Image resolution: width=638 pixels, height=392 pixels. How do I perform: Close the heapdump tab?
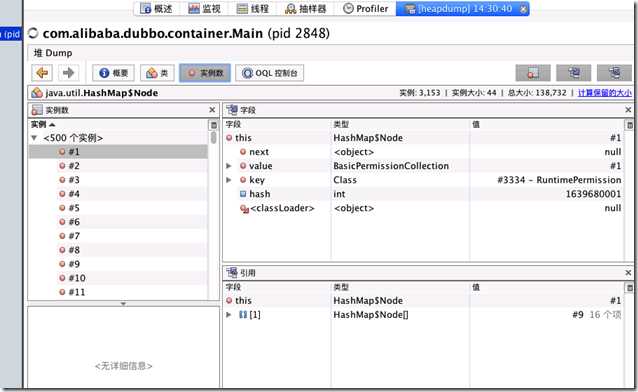point(524,9)
